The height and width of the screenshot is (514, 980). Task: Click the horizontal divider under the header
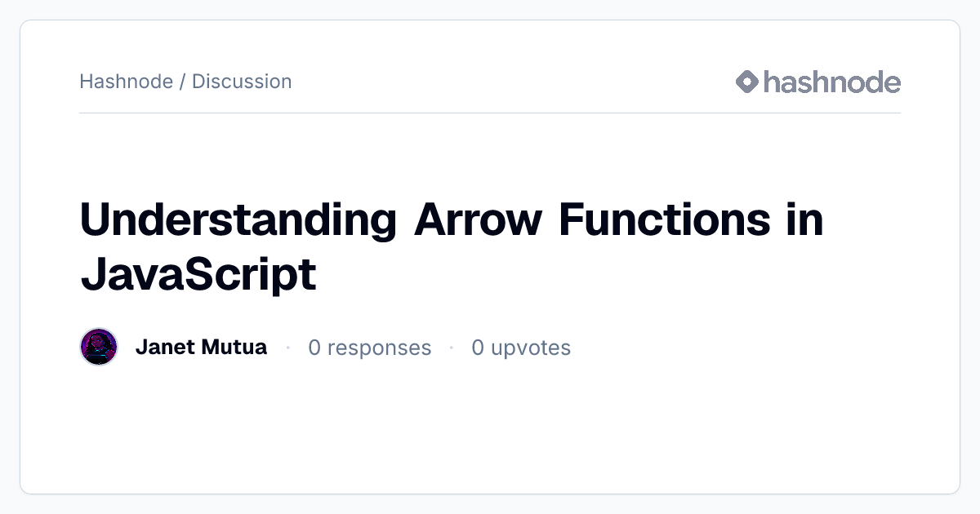[490, 113]
